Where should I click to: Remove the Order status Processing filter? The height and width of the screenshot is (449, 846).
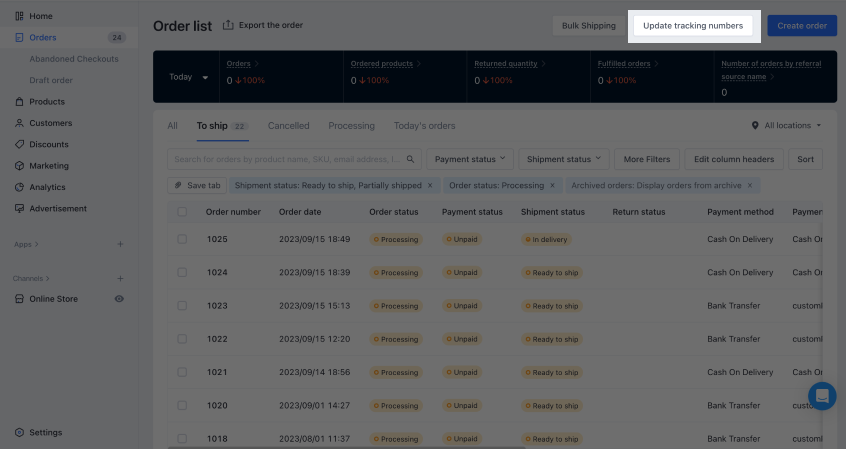click(x=552, y=185)
